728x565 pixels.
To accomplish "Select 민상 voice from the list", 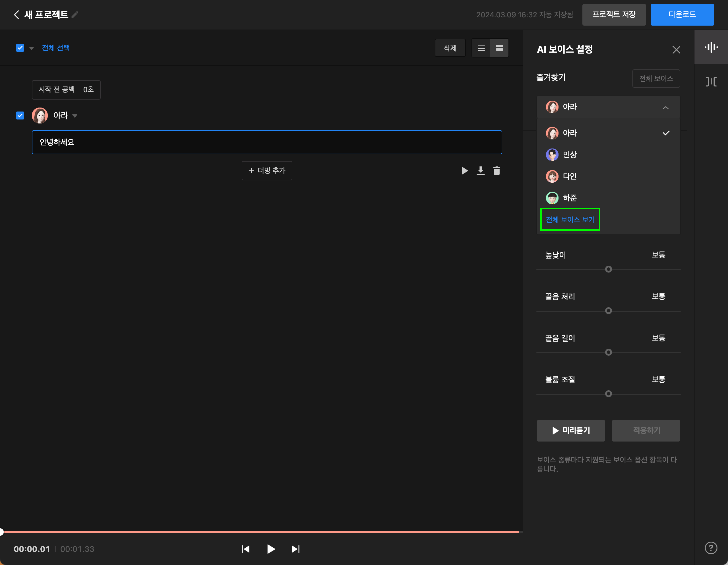I will pyautogui.click(x=569, y=155).
